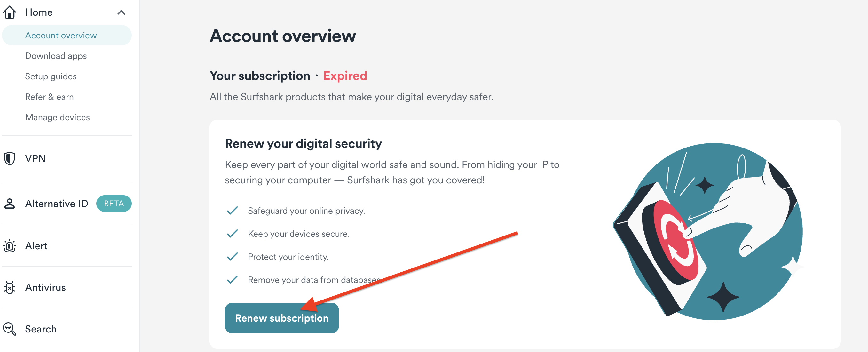Click the Alternative ID person icon

(10, 204)
